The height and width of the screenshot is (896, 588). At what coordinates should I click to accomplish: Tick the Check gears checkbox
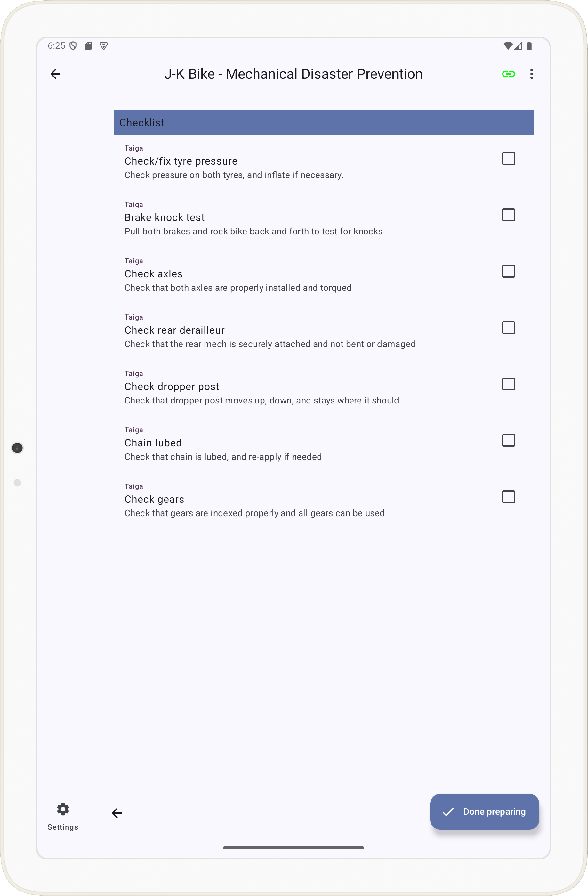(x=508, y=497)
